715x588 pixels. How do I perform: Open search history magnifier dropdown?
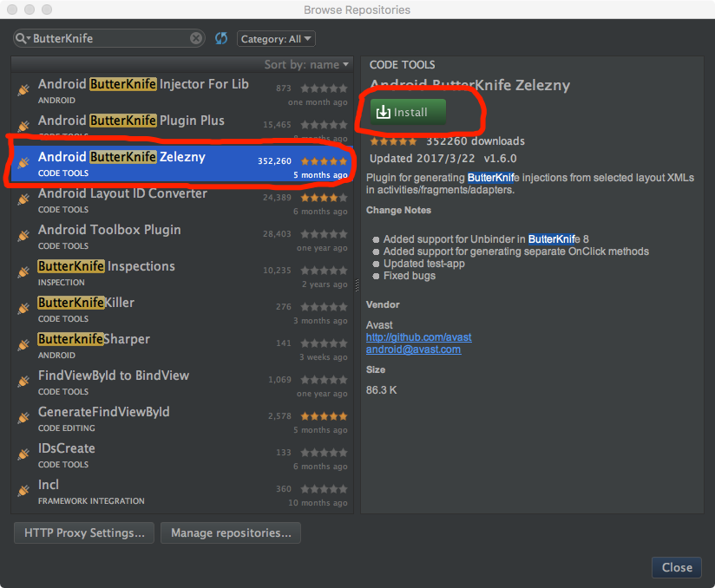tap(23, 38)
